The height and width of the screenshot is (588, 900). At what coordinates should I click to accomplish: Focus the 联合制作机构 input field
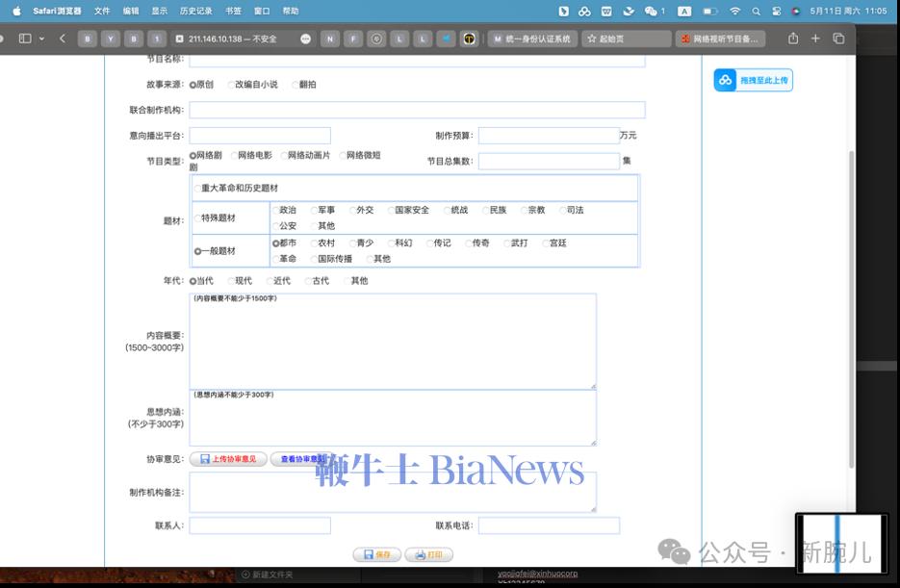click(418, 110)
